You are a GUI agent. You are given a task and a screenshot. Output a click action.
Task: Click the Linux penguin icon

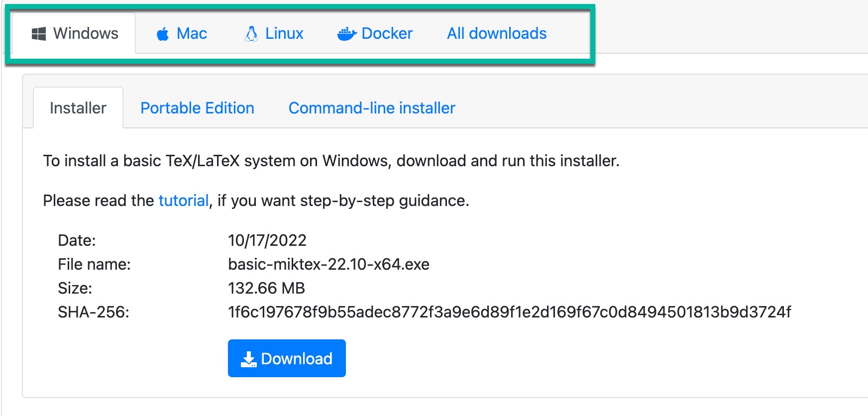[251, 34]
